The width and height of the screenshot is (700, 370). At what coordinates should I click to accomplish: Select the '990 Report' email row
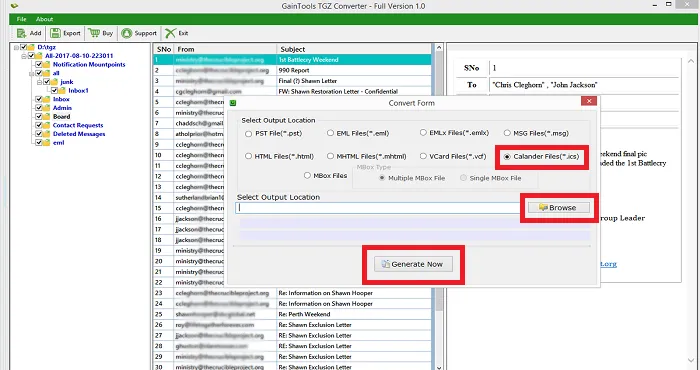(292, 71)
